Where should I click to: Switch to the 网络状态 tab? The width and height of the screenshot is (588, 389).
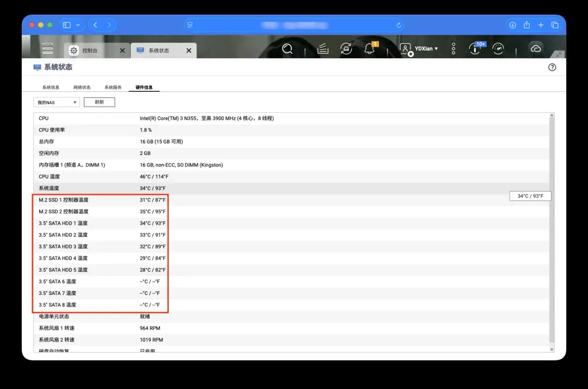(x=82, y=88)
